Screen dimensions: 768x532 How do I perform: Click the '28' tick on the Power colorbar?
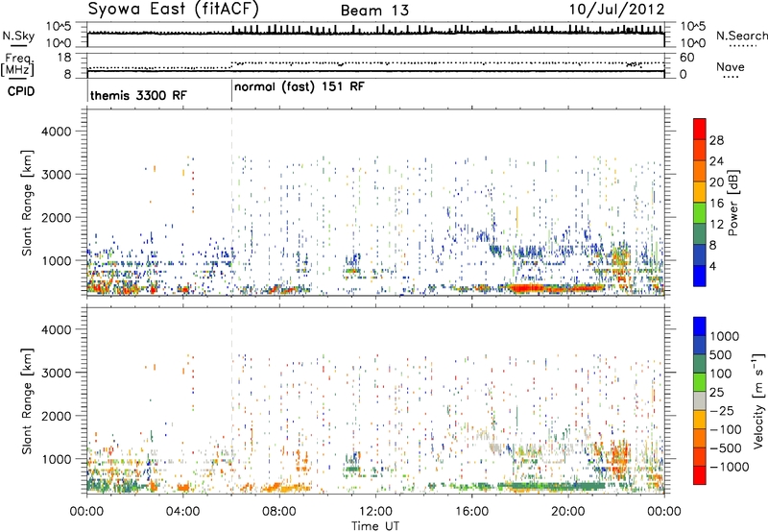[716, 140]
